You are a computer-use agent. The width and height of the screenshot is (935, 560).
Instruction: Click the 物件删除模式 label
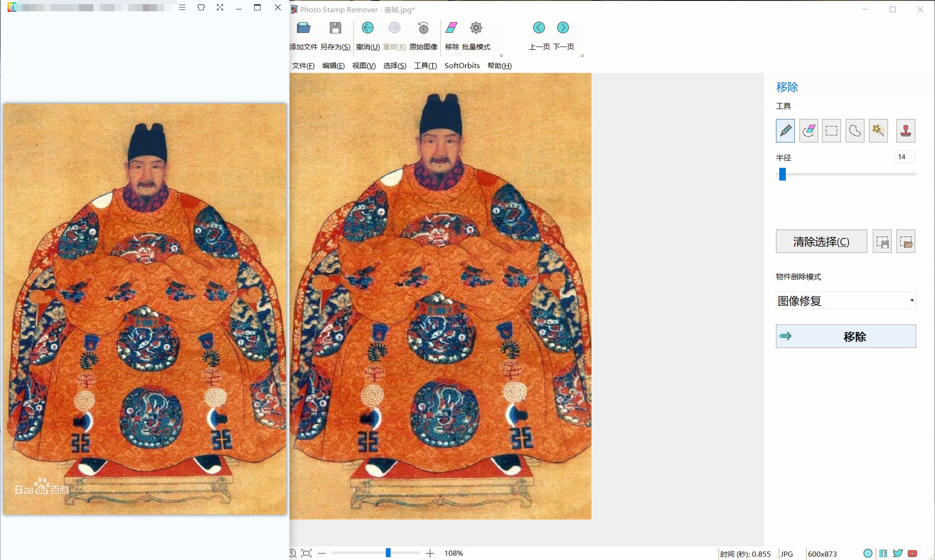(798, 277)
